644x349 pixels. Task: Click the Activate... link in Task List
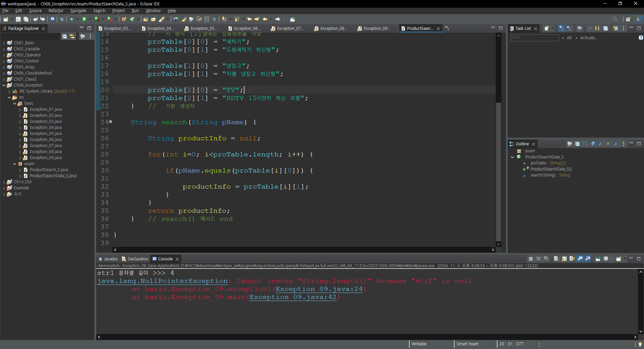pyautogui.click(x=589, y=38)
